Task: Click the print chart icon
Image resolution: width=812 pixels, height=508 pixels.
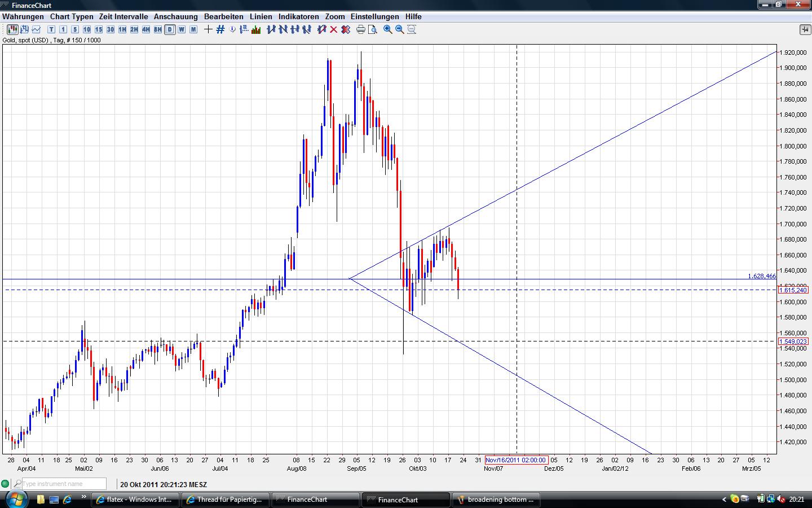Action: 361,29
